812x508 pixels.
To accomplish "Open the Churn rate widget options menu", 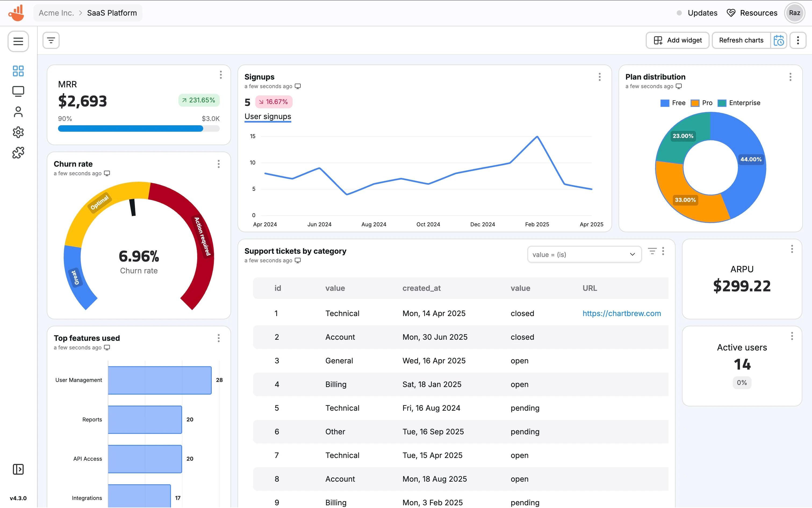I will coord(219,164).
